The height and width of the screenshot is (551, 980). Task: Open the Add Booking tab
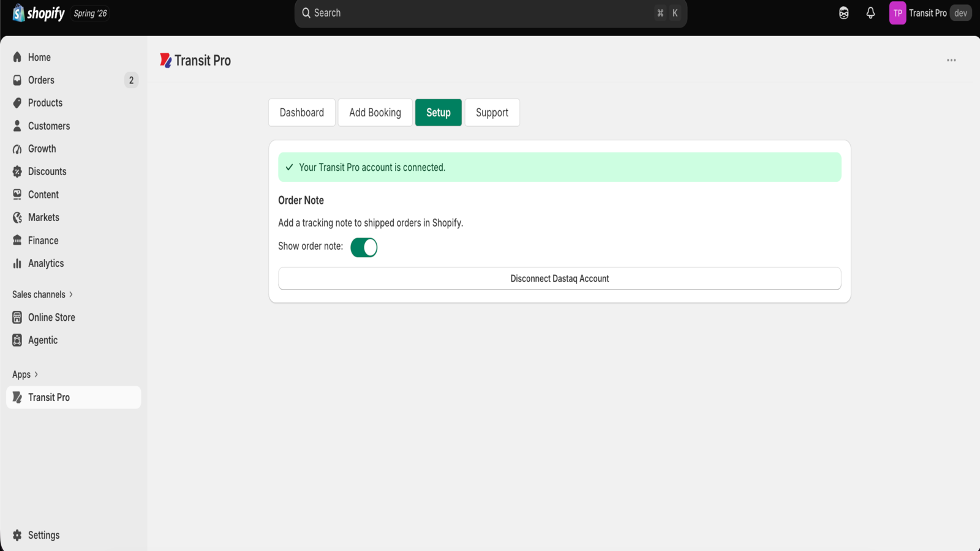[x=375, y=113]
